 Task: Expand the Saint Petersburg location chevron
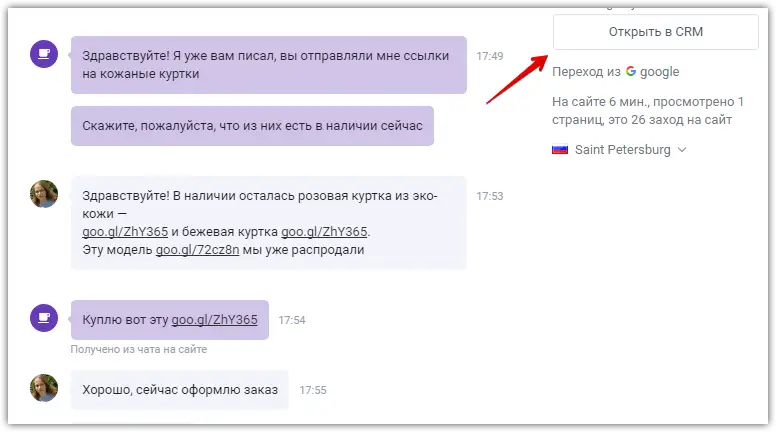click(x=682, y=149)
